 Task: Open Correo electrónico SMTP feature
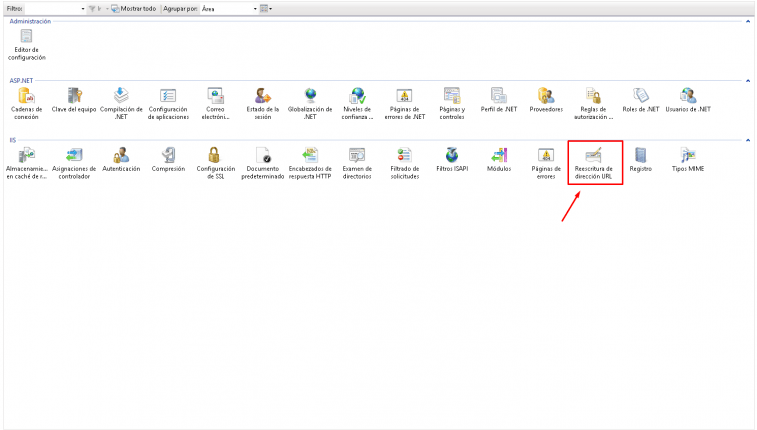click(x=215, y=104)
